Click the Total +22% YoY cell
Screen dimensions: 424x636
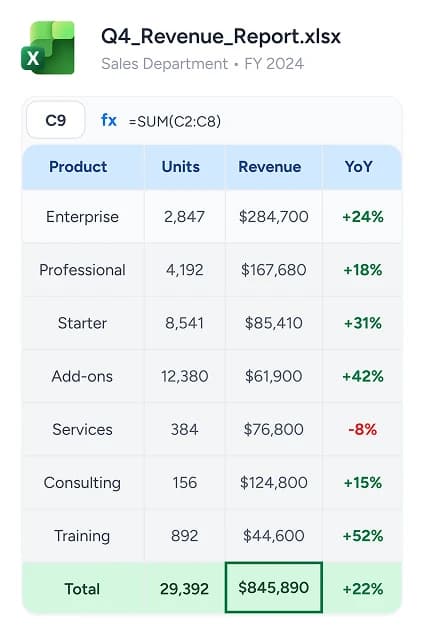[x=362, y=588]
